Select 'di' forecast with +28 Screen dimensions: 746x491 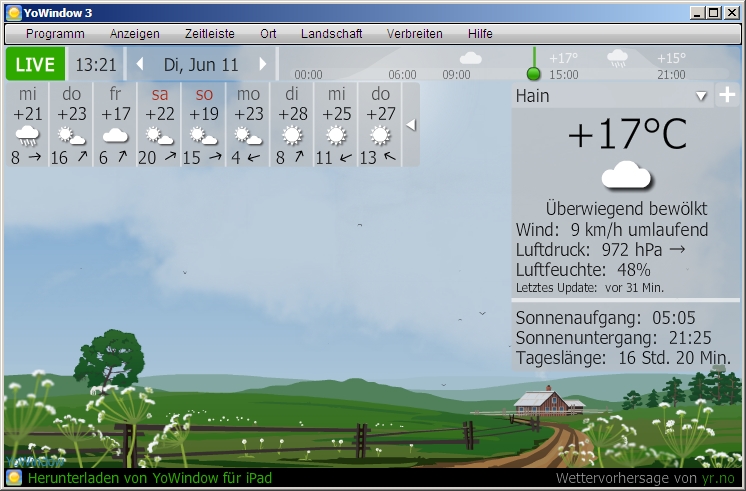(292, 125)
